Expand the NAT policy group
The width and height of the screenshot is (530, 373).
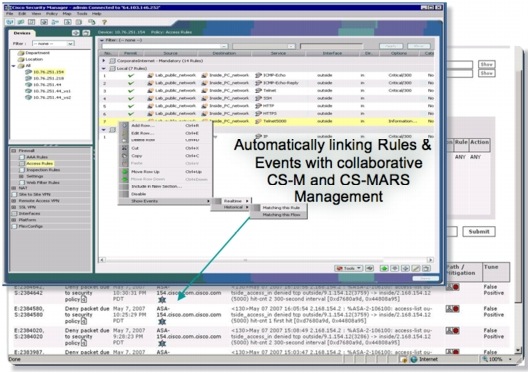coord(14,188)
